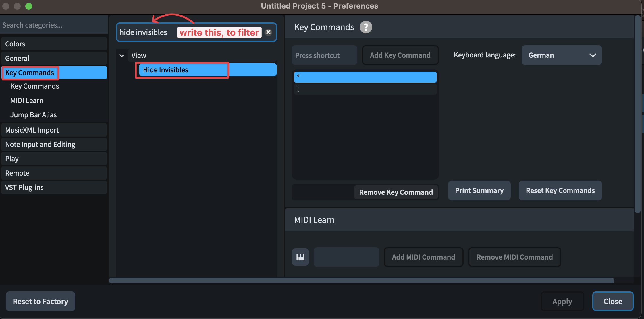
Task: Switch to Note Input and Editing category
Action: tap(54, 144)
